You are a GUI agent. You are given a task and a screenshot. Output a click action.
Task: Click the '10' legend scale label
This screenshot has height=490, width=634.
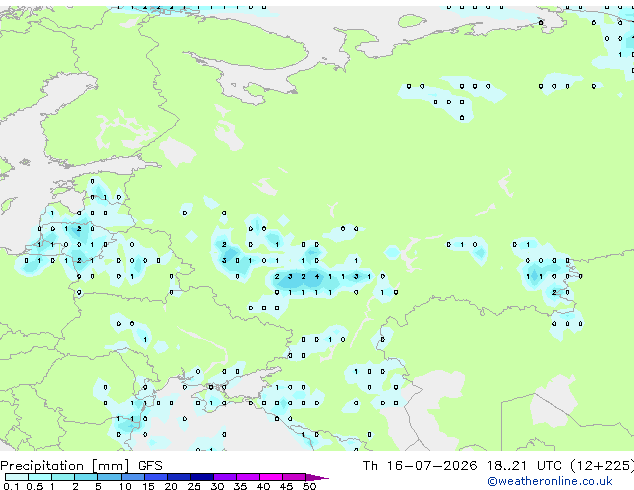click(125, 486)
